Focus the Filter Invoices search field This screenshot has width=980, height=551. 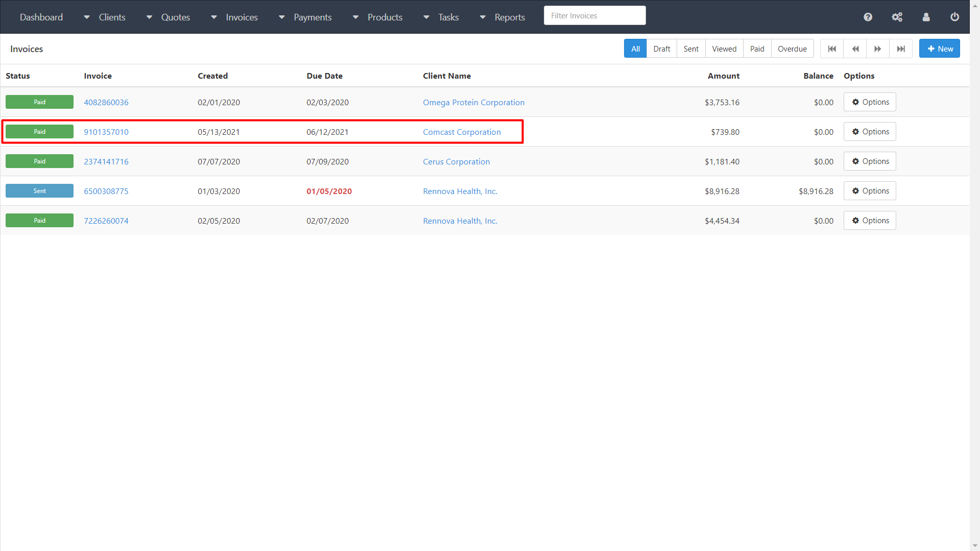coord(594,16)
